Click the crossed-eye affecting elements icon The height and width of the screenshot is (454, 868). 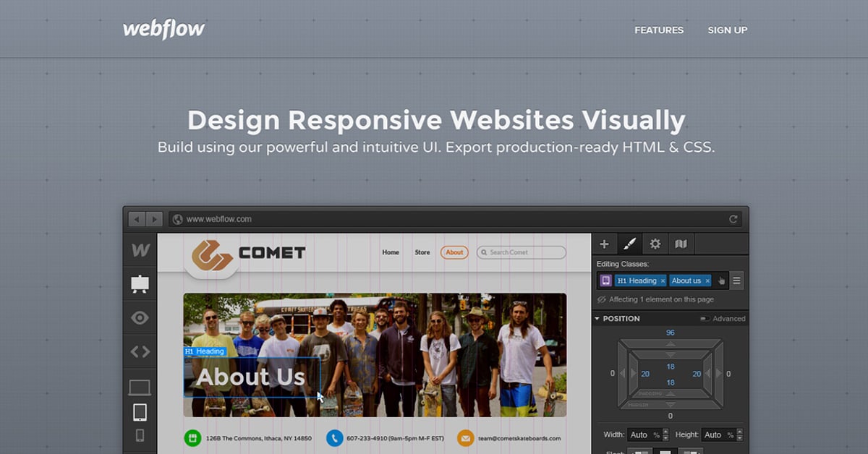pyautogui.click(x=602, y=299)
